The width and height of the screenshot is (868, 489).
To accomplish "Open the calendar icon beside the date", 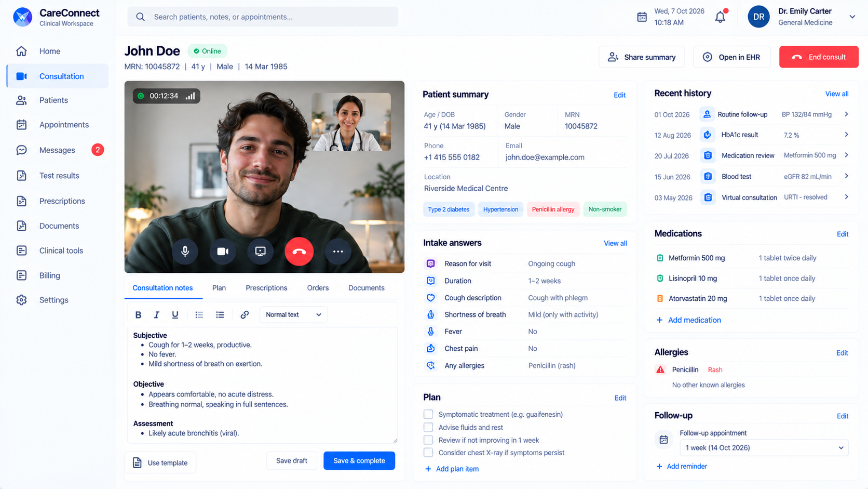I will (x=642, y=17).
